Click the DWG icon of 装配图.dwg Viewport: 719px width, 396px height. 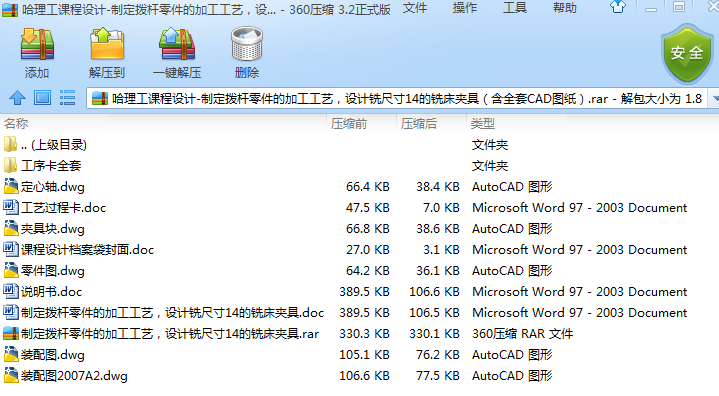11,354
